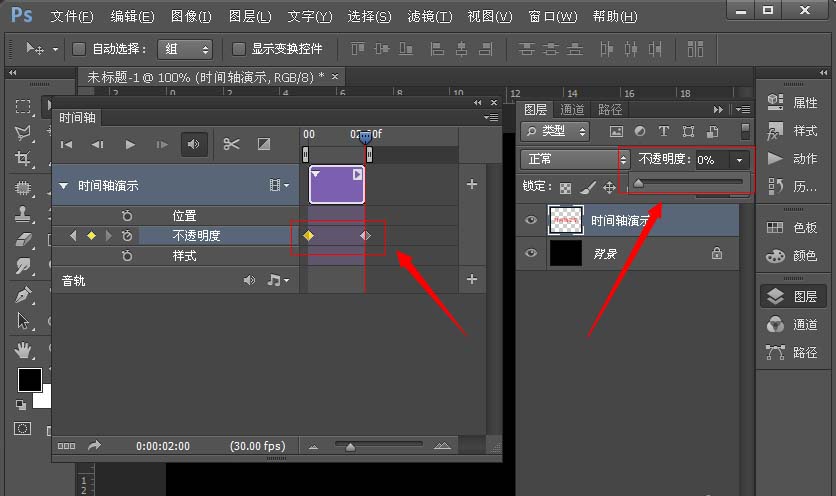
Task: Enable the 显示变换控件 checkbox
Action: coord(239,49)
